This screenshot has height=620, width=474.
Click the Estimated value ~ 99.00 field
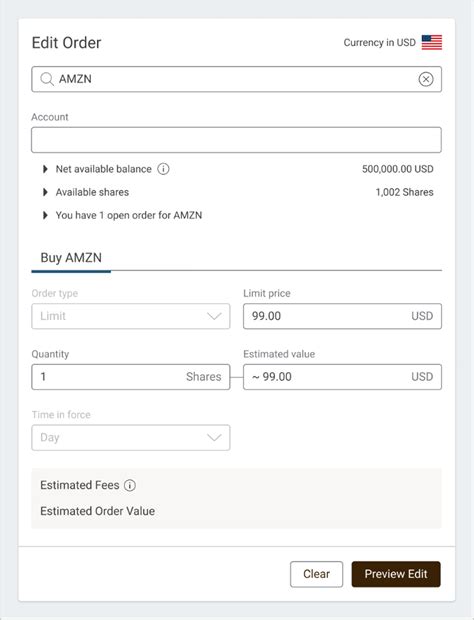click(x=342, y=377)
